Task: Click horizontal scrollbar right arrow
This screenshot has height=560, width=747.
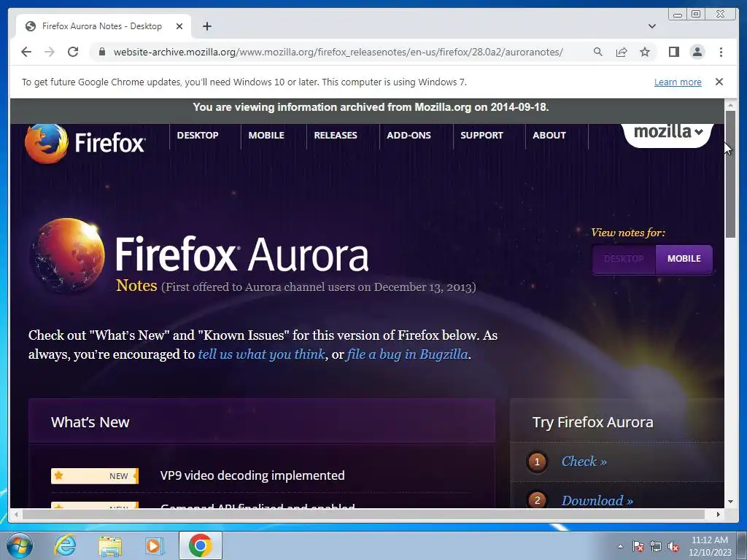Action: tap(719, 514)
